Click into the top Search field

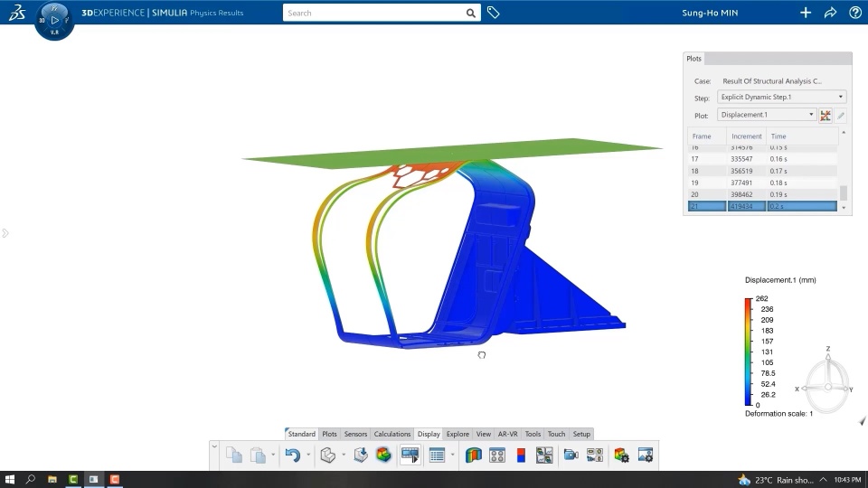coord(373,13)
